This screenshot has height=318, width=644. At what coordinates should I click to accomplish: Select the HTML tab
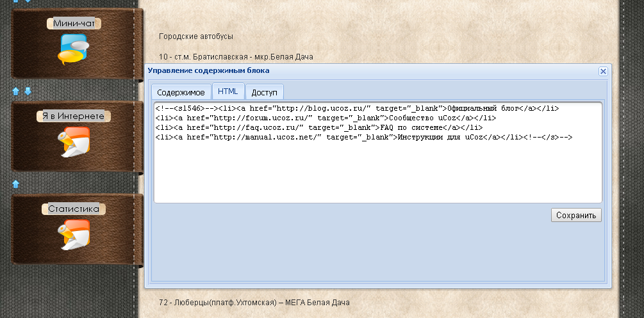point(228,91)
